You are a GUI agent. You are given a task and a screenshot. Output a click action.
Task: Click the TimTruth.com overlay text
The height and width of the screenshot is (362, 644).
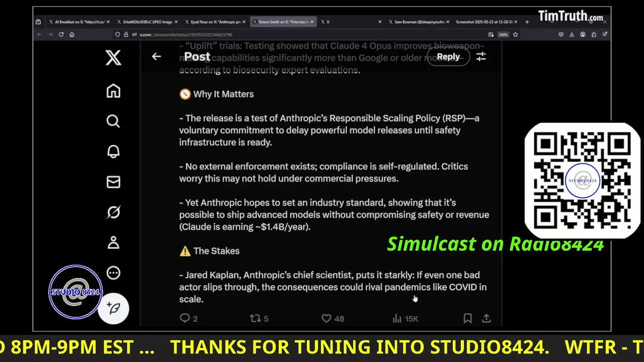click(571, 16)
